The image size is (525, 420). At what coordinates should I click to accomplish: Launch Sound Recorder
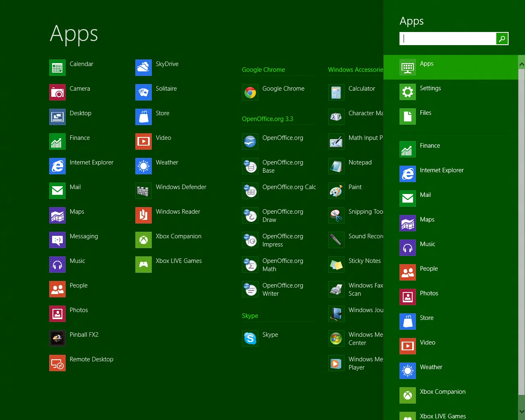[336, 240]
